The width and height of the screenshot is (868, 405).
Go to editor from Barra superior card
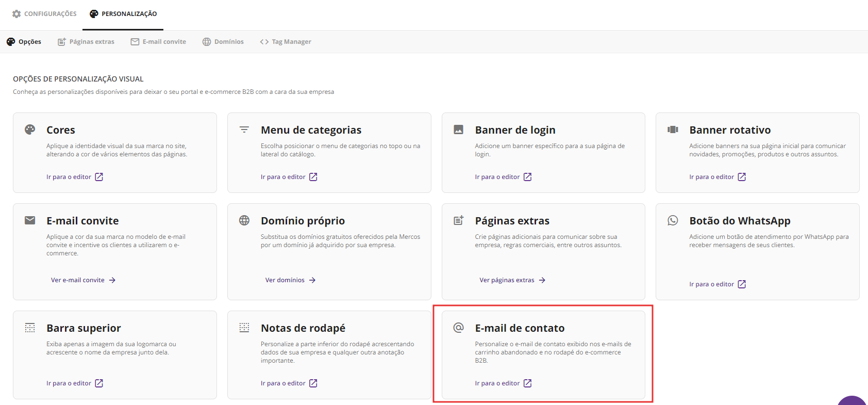(75, 383)
